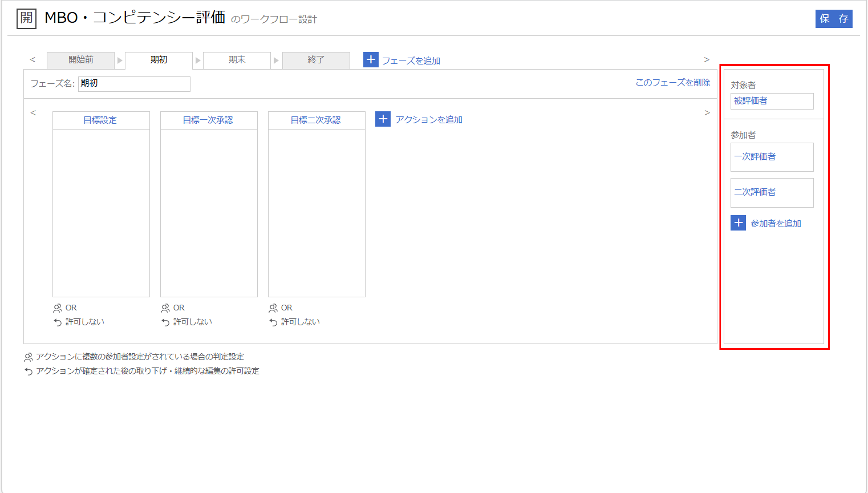Click the participants icon under 目標二次承認
Viewport: 868px width, 493px height.
tap(273, 308)
